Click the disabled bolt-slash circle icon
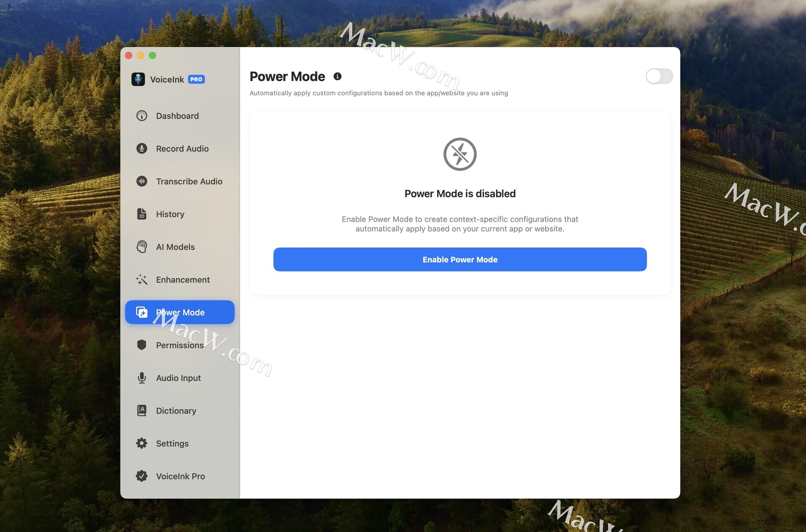This screenshot has height=532, width=806. (460, 154)
